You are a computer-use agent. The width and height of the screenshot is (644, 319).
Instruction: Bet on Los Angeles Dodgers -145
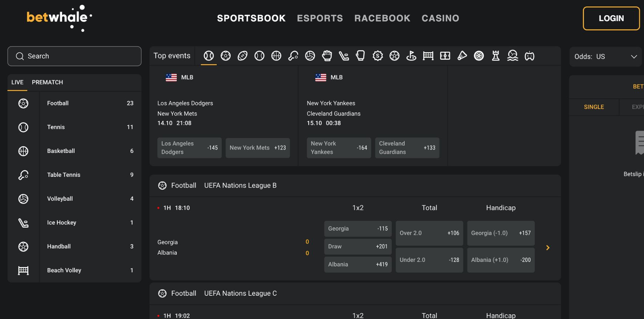[x=189, y=148]
